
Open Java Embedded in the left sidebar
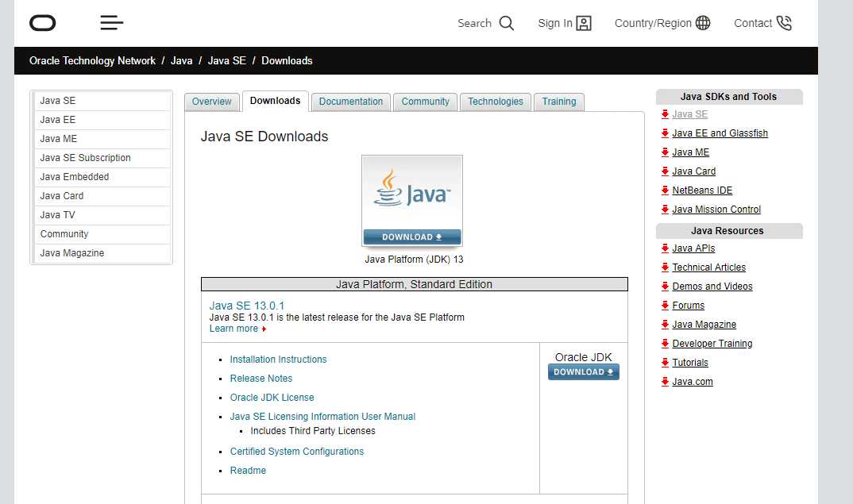[102, 177]
